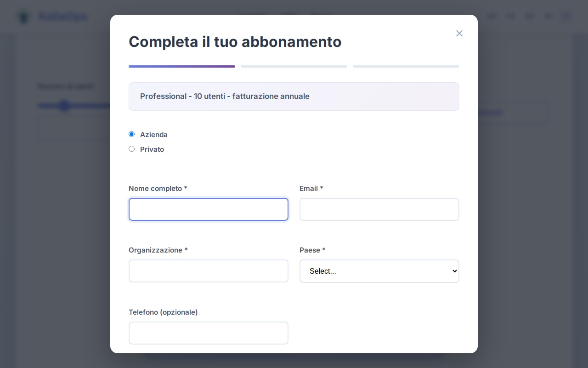Click the KaliaOps logo icon
Image resolution: width=588 pixels, height=368 pixels.
point(23,16)
